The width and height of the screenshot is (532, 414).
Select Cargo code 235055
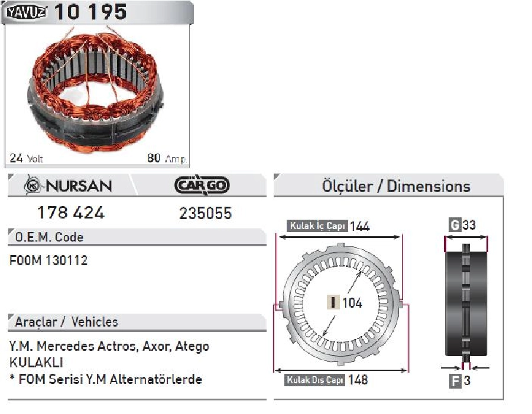pos(205,214)
